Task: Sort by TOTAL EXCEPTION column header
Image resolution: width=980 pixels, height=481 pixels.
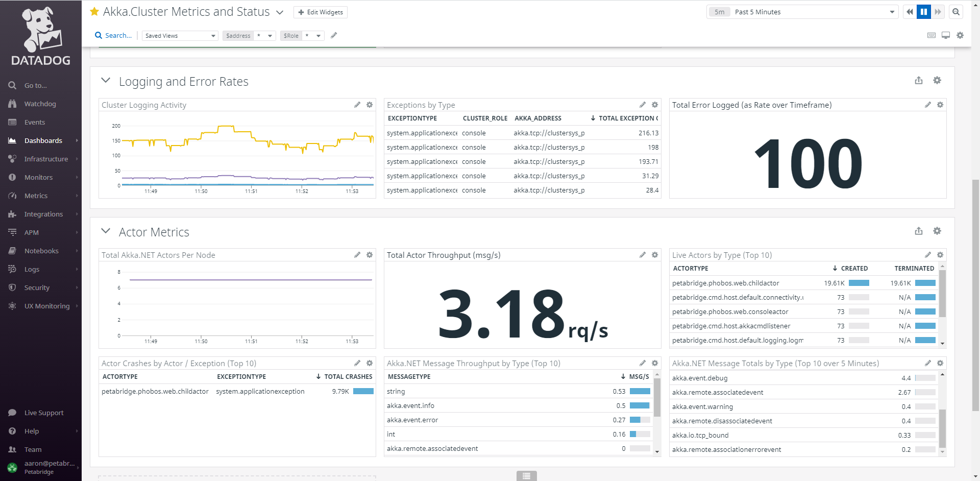Action: click(x=624, y=118)
